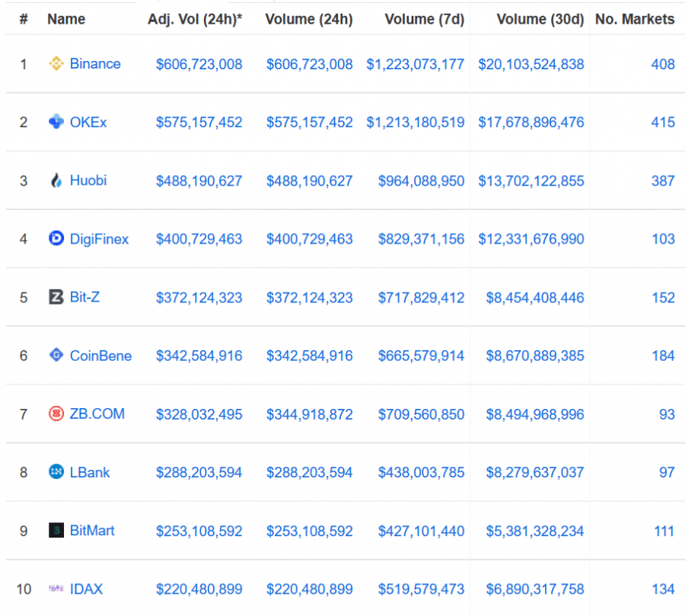Click the DigiFinex logo icon
This screenshot has height=616, width=685.
[56, 238]
